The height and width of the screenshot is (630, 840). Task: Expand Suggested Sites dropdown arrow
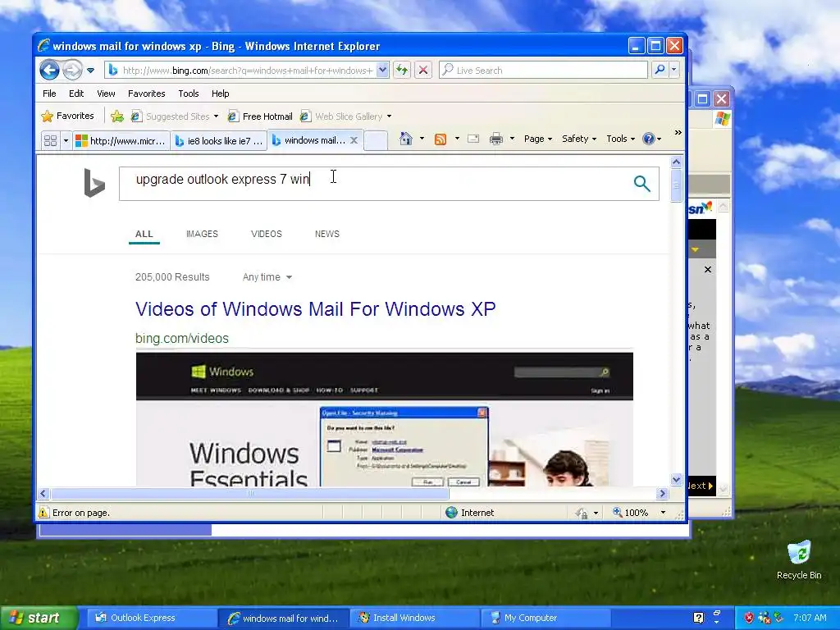tap(216, 116)
